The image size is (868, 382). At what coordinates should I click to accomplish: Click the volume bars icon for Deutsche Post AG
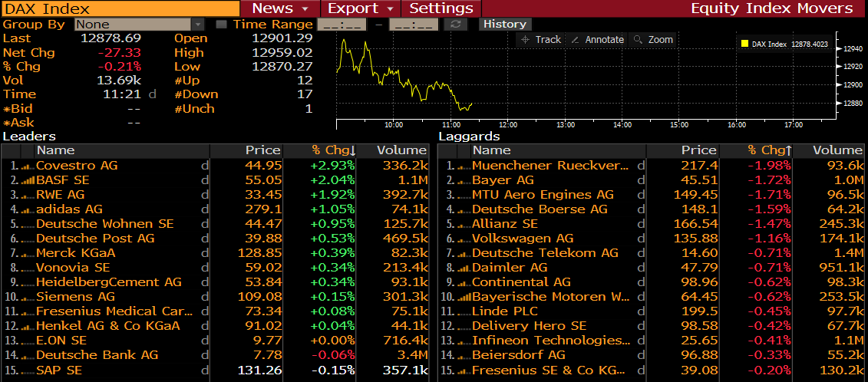pyautogui.click(x=28, y=239)
